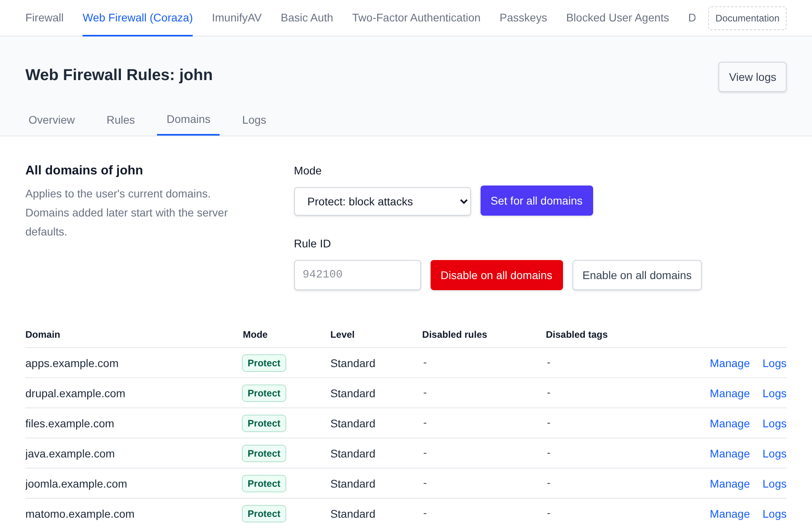This screenshot has width=812, height=528.
Task: Open Basic Auth tab
Action: click(307, 18)
